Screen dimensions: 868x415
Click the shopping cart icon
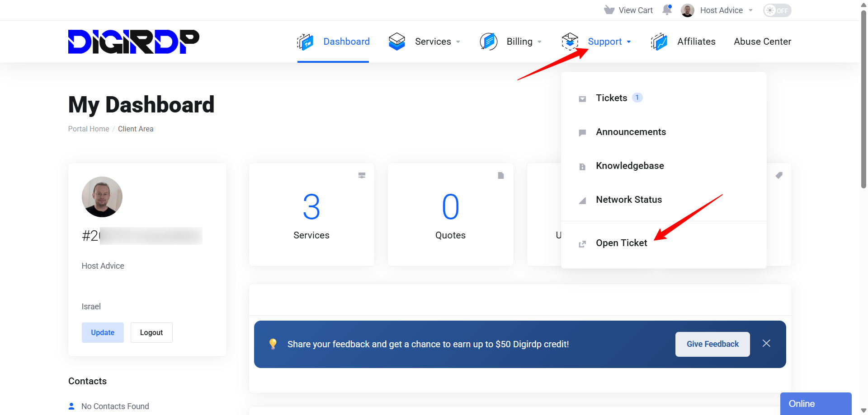(x=609, y=10)
